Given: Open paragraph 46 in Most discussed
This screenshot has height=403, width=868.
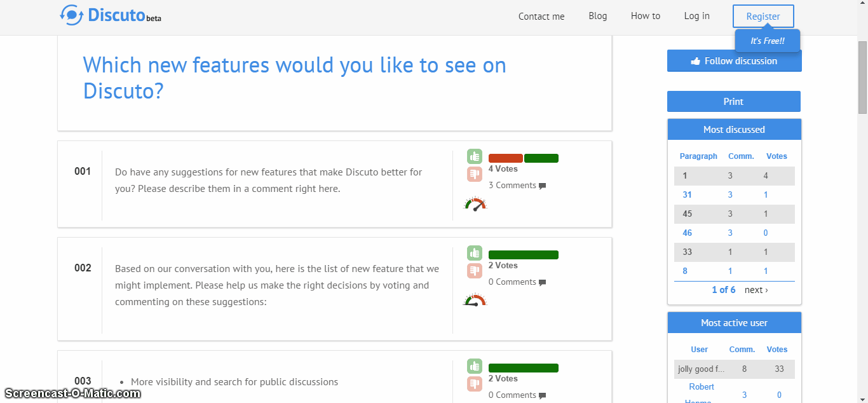Looking at the screenshot, I should click(687, 233).
